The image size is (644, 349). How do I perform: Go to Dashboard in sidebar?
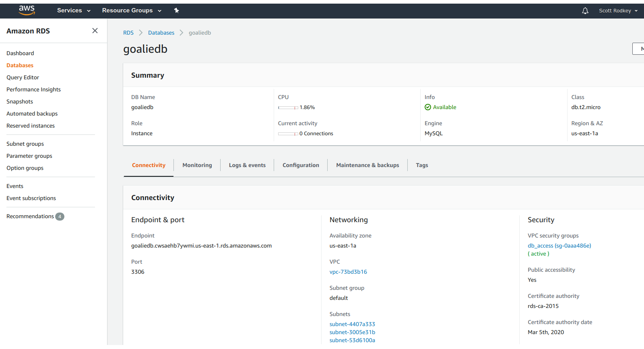point(20,53)
